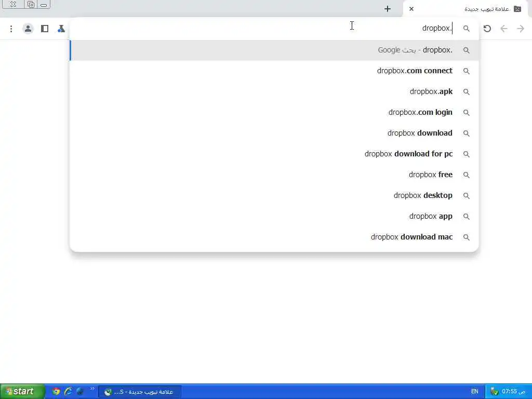532x399 pixels.
Task: Choose suggestion 'dropbox download'
Action: point(274,133)
